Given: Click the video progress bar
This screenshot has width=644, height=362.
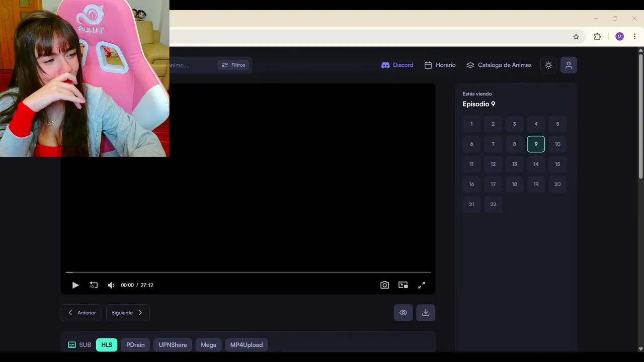Looking at the screenshot, I should click(248, 273).
